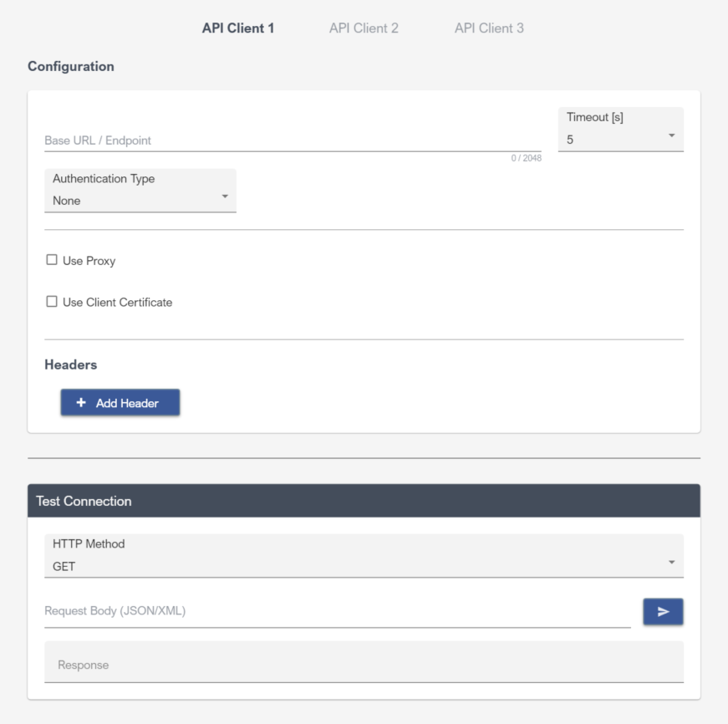
Task: Click the Add Header button label
Action: [127, 403]
